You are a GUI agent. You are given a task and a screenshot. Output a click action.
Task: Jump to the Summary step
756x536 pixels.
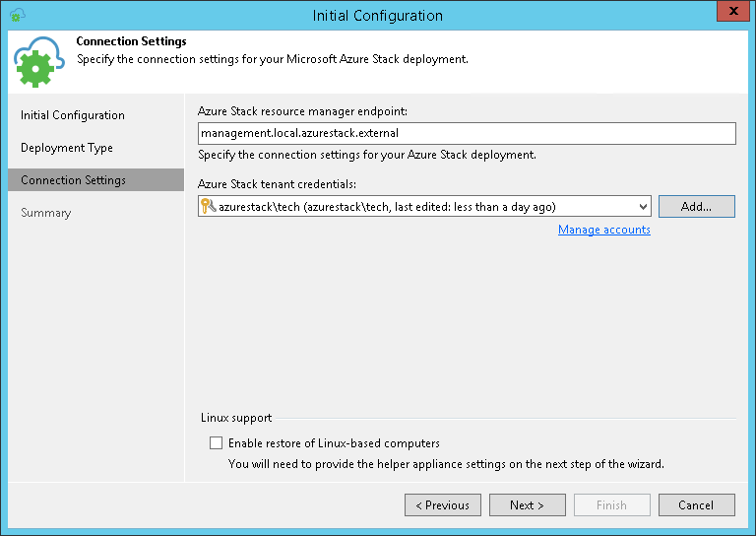(x=46, y=213)
